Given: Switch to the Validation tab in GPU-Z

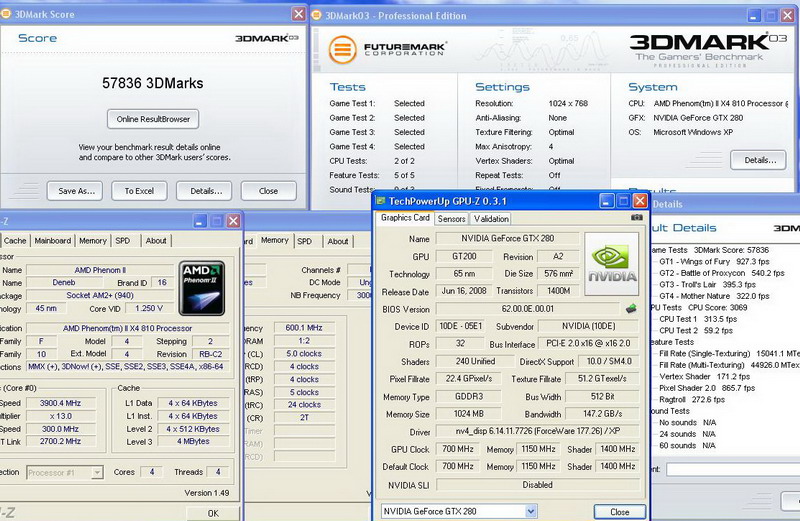Looking at the screenshot, I should tap(491, 219).
